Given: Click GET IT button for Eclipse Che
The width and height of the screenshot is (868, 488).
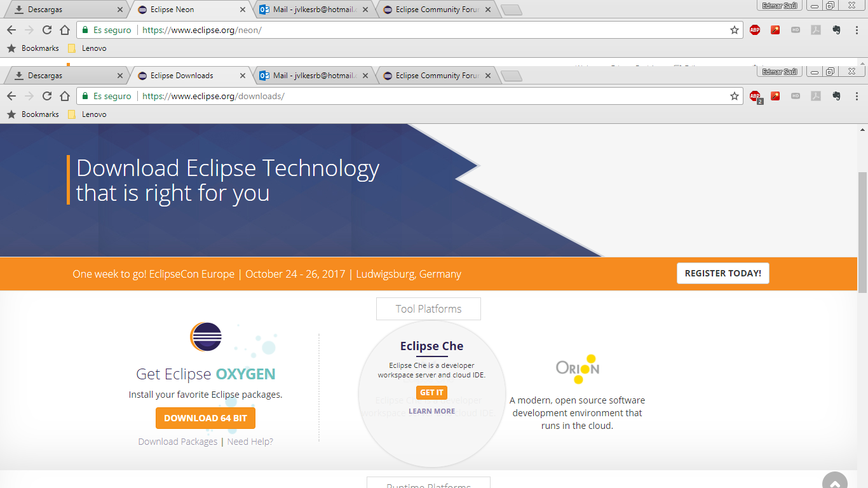Looking at the screenshot, I should 431,393.
